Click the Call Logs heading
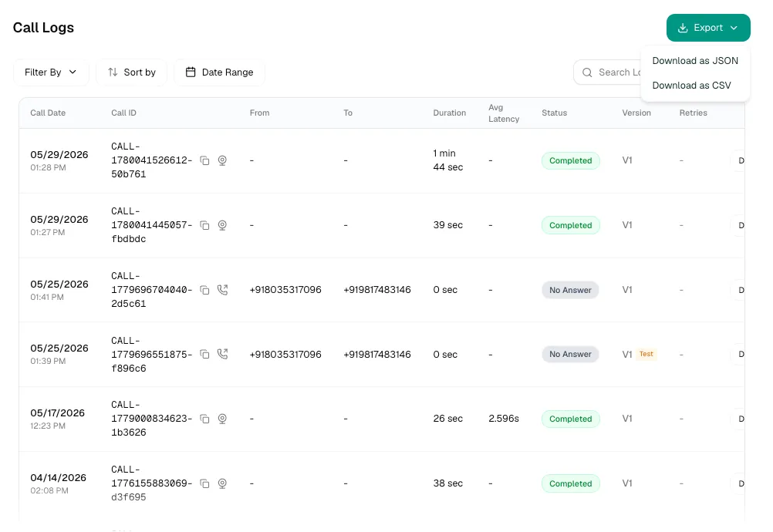Viewport: 773px width, 532px height. pyautogui.click(x=43, y=28)
